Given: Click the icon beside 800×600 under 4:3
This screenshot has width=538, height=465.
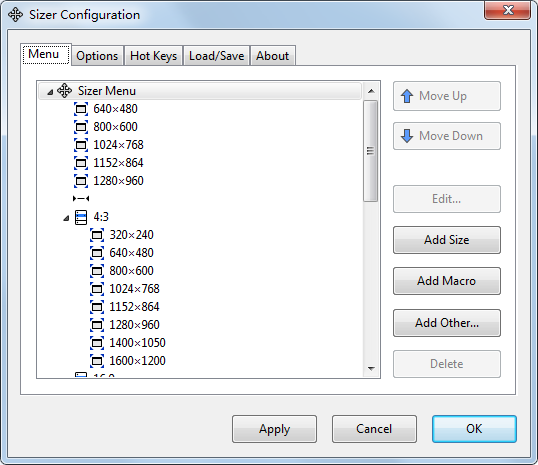Looking at the screenshot, I should coord(97,271).
